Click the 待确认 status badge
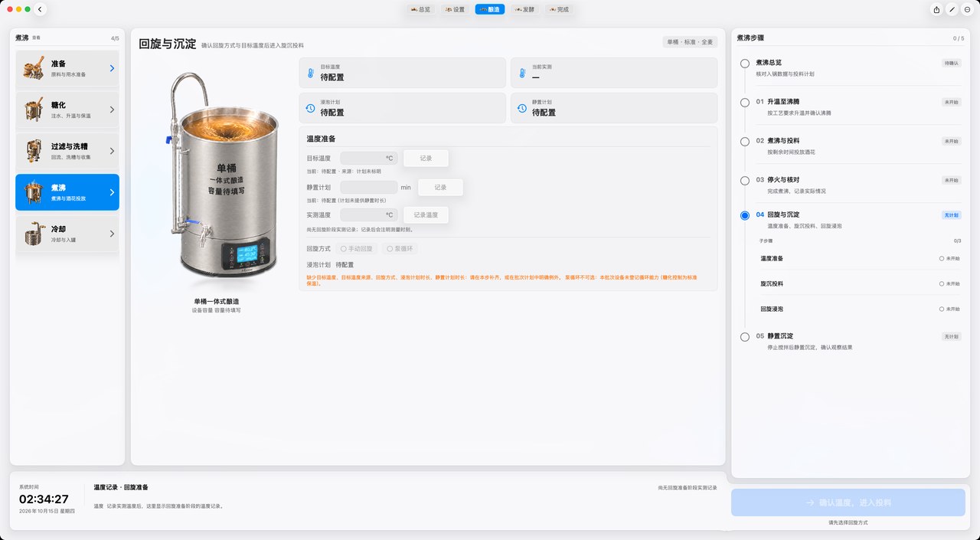 (951, 63)
